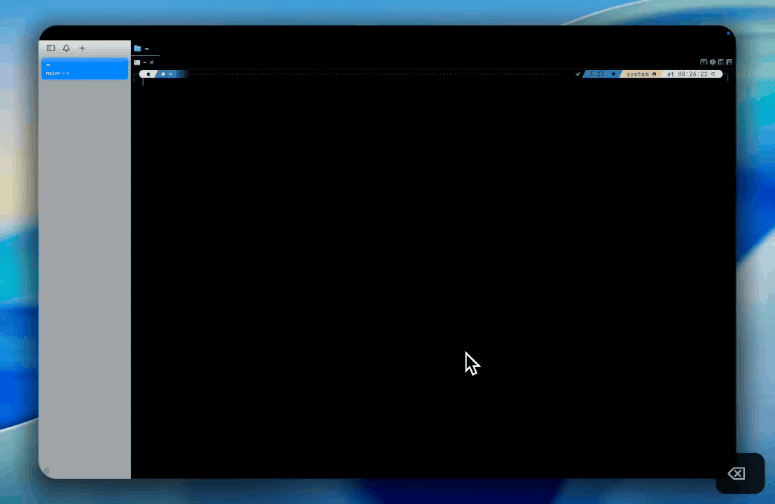Add a new workspace with plus icon
This screenshot has height=504, width=775.
point(82,48)
